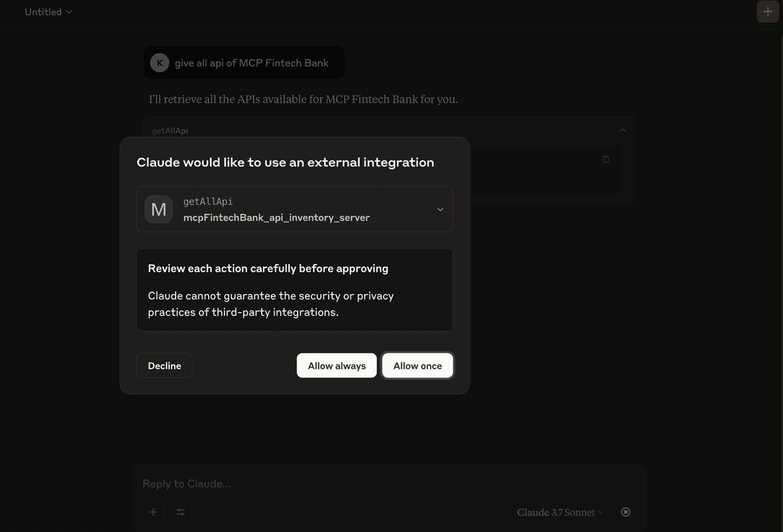Open the Untitled chat title dropdown
The image size is (783, 532).
pos(48,12)
